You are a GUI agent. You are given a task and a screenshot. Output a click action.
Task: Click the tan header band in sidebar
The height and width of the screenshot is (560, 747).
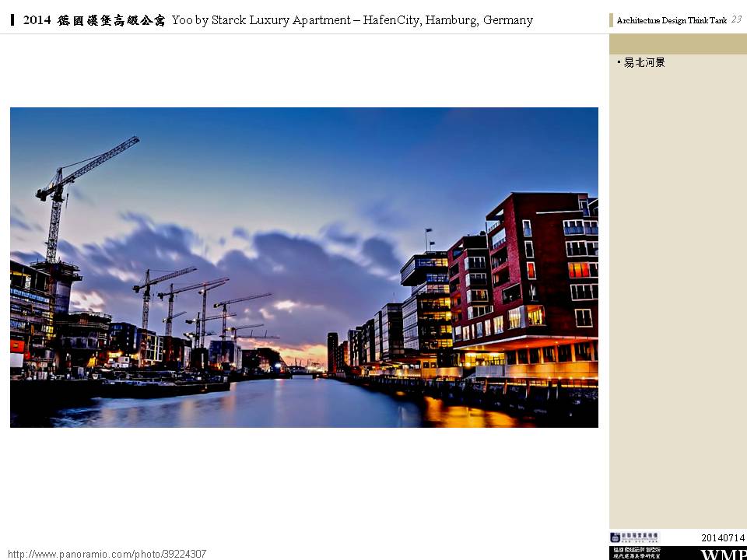[x=678, y=44]
